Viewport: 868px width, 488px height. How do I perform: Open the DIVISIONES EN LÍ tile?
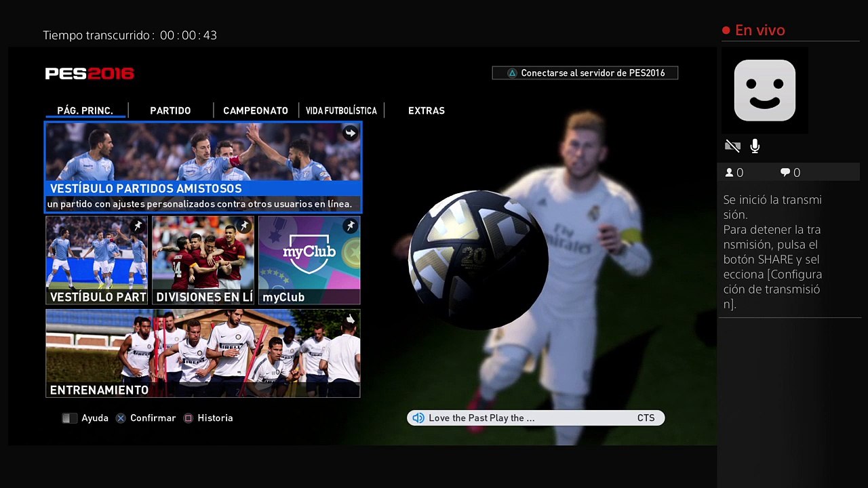(x=203, y=260)
